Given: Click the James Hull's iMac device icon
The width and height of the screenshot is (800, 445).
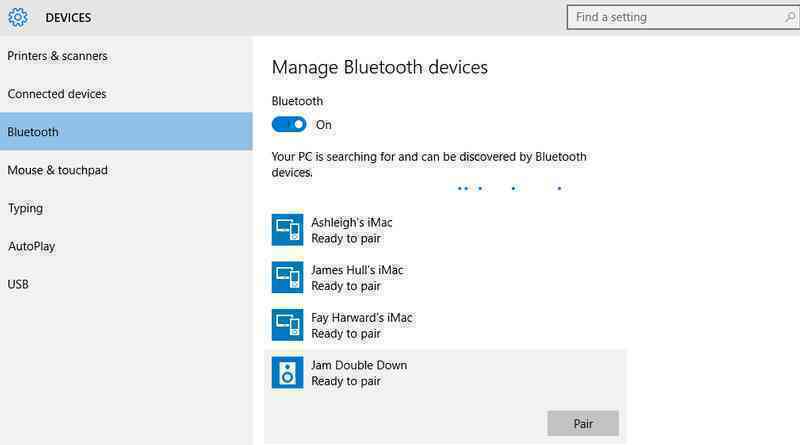Looking at the screenshot, I should (x=287, y=277).
